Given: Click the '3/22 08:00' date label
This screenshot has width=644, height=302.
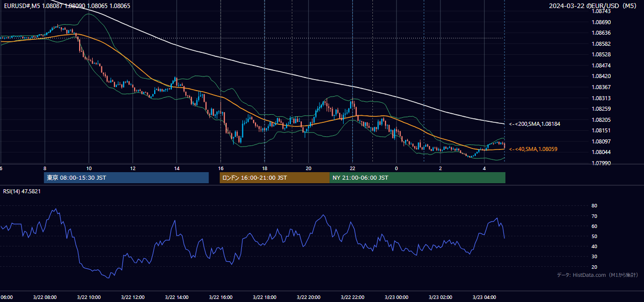Looking at the screenshot, I should pyautogui.click(x=45, y=297).
